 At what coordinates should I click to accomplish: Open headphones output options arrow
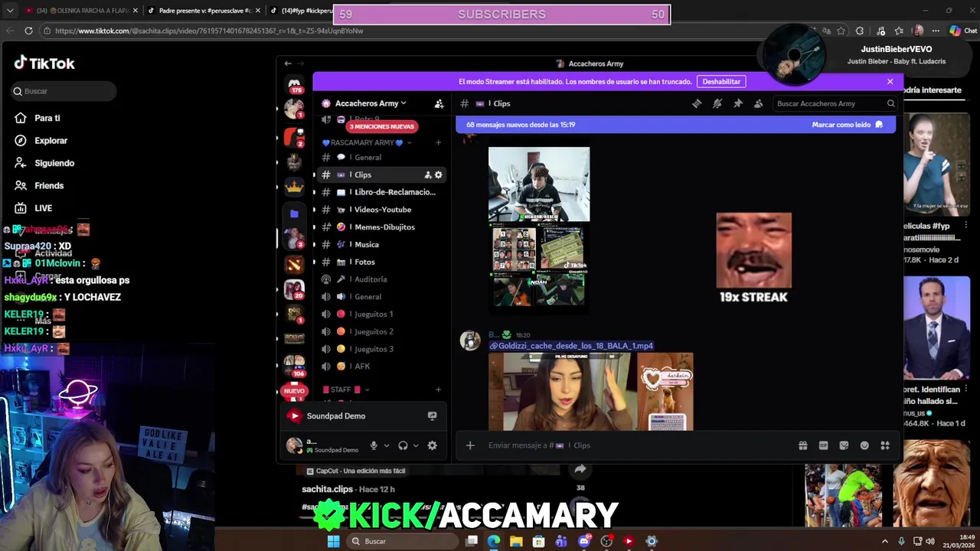tap(416, 445)
